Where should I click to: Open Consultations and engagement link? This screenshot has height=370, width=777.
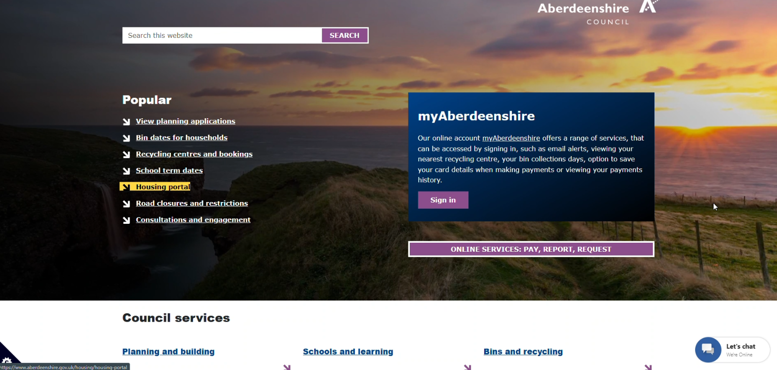pyautogui.click(x=193, y=220)
